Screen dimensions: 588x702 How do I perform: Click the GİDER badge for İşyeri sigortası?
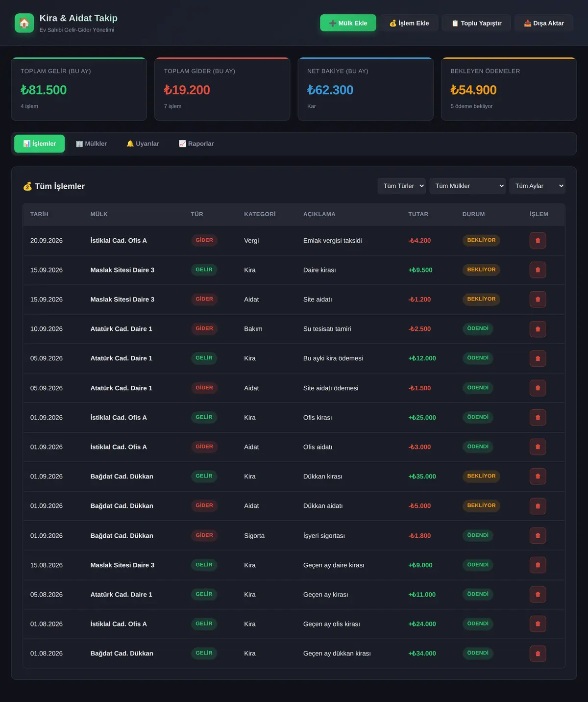[204, 535]
